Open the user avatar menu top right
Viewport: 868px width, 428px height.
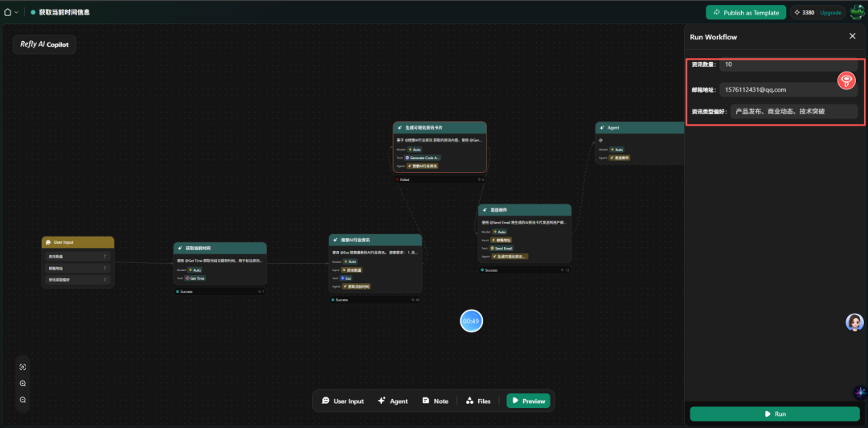[858, 12]
